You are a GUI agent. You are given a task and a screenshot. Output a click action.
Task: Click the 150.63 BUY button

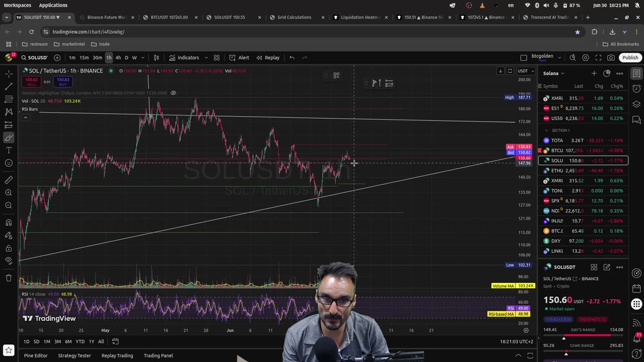(63, 81)
